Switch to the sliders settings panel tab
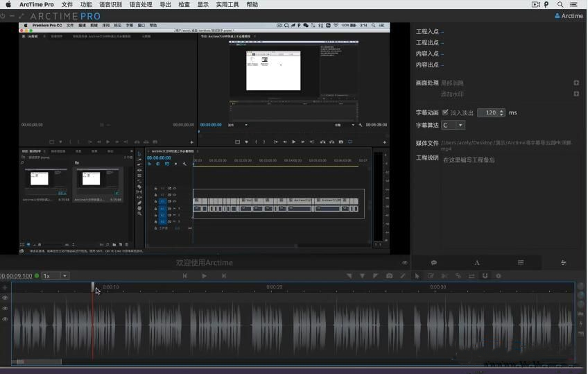The width and height of the screenshot is (588, 374). (563, 263)
